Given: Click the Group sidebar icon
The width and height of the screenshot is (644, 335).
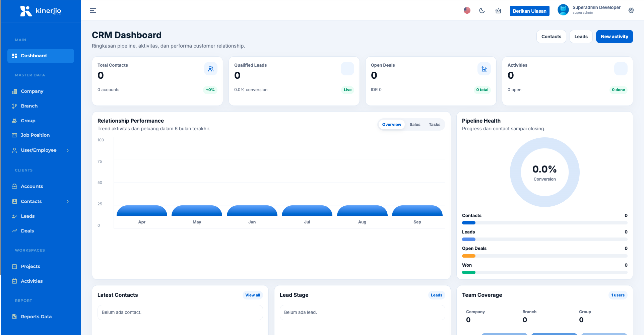Looking at the screenshot, I should click(14, 121).
